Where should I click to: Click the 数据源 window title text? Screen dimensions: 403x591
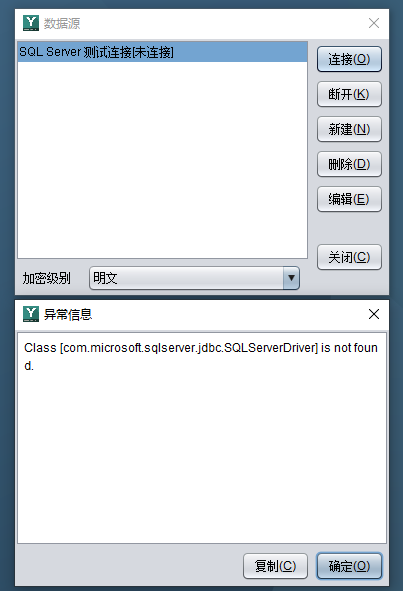click(62, 23)
